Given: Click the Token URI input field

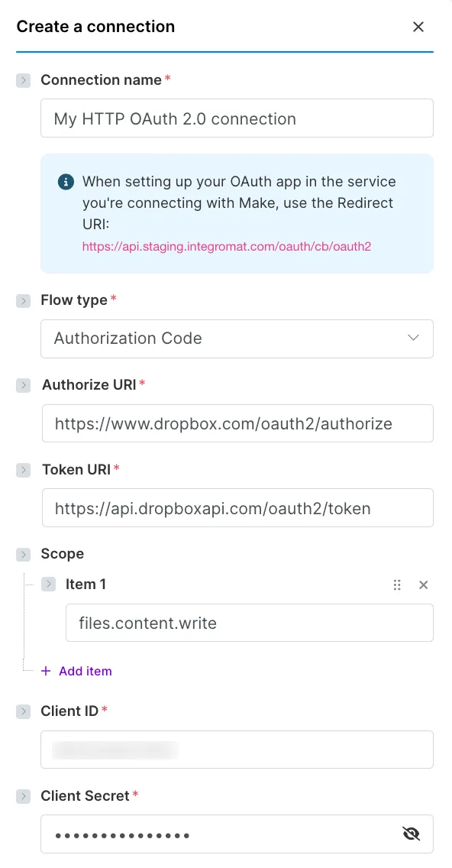Looking at the screenshot, I should (237, 507).
